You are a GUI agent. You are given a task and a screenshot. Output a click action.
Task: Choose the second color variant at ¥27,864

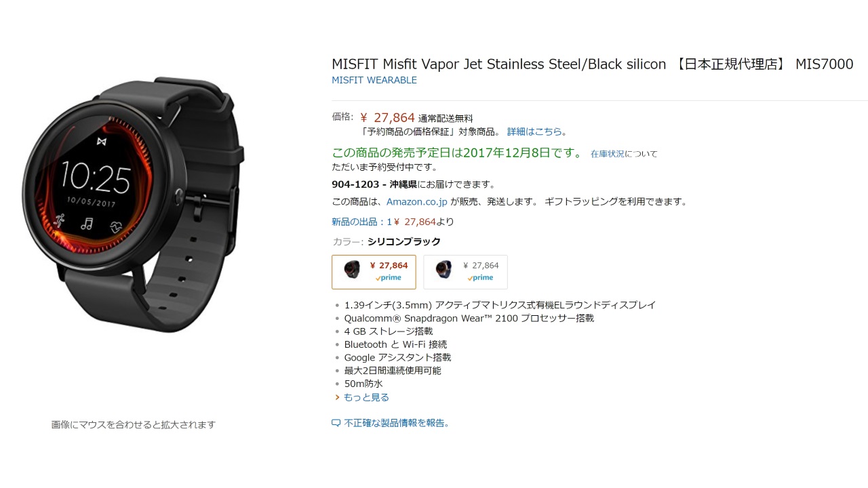tap(465, 272)
